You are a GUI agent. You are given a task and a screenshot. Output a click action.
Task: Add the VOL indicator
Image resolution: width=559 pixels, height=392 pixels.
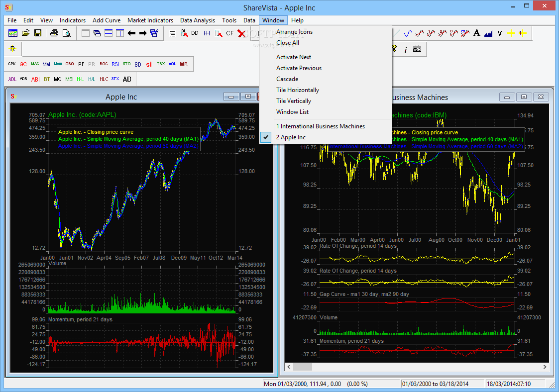(x=172, y=64)
